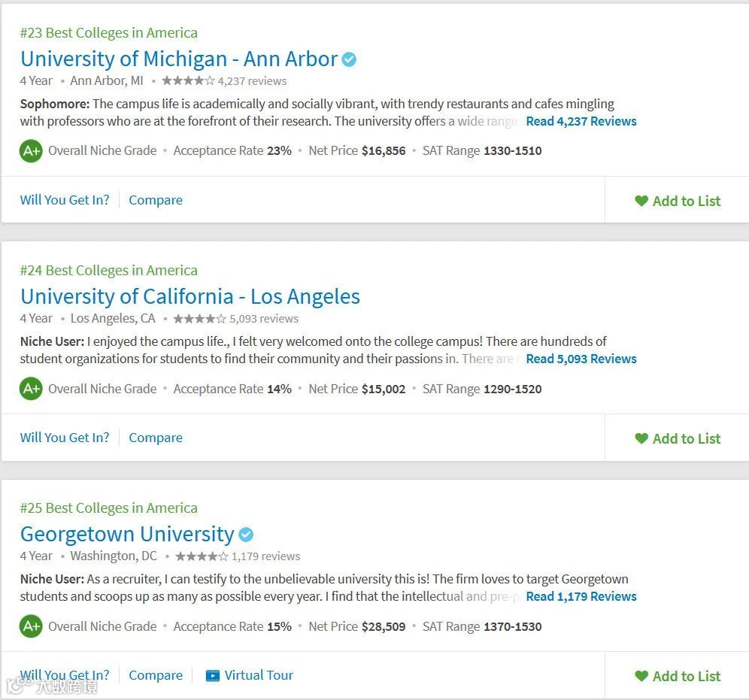Open Georgetown University college page
Screen dimensions: 749x700
coord(127,535)
